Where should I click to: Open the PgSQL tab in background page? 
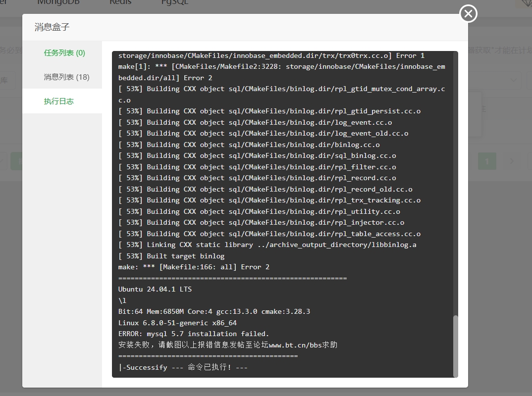pyautogui.click(x=175, y=2)
